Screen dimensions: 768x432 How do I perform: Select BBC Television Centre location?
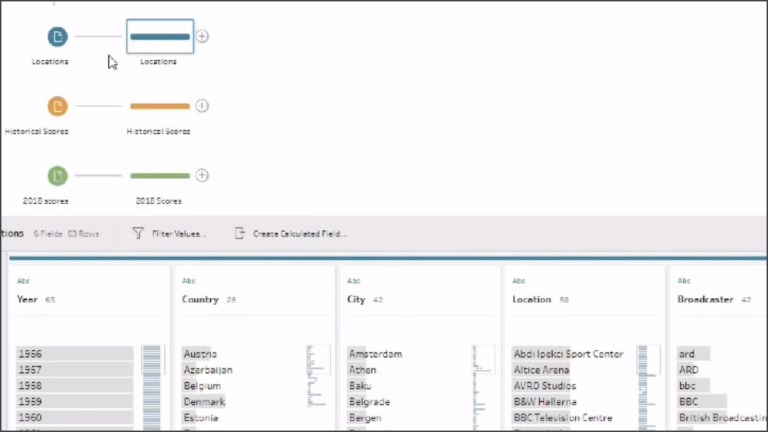pos(563,417)
